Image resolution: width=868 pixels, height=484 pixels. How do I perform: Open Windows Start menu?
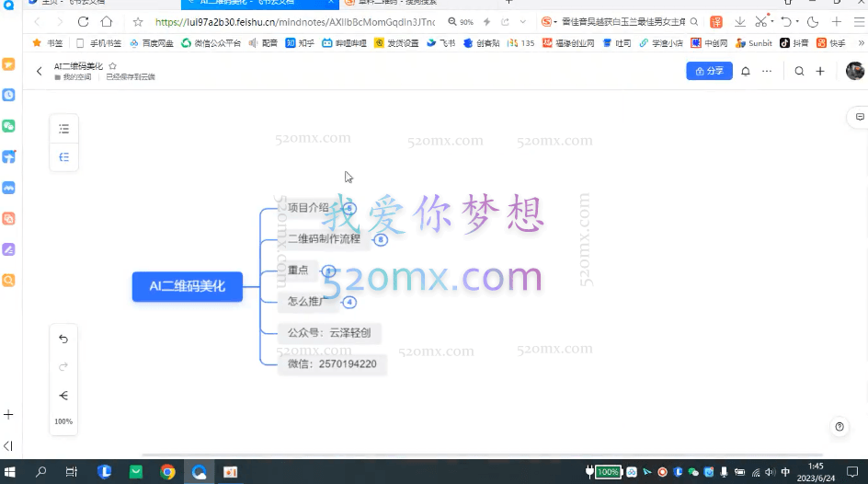tap(9, 472)
